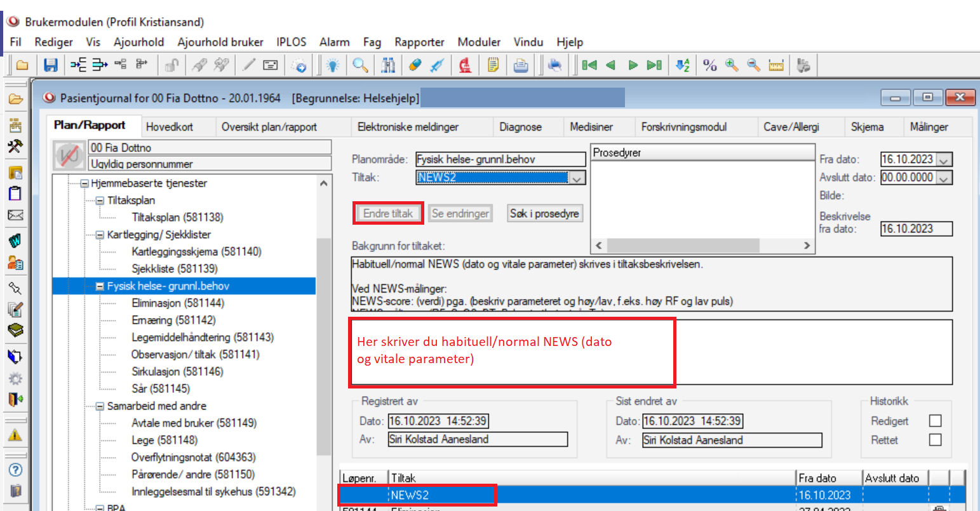
Task: Collapse the Samarbeid med andre node
Action: click(x=100, y=406)
